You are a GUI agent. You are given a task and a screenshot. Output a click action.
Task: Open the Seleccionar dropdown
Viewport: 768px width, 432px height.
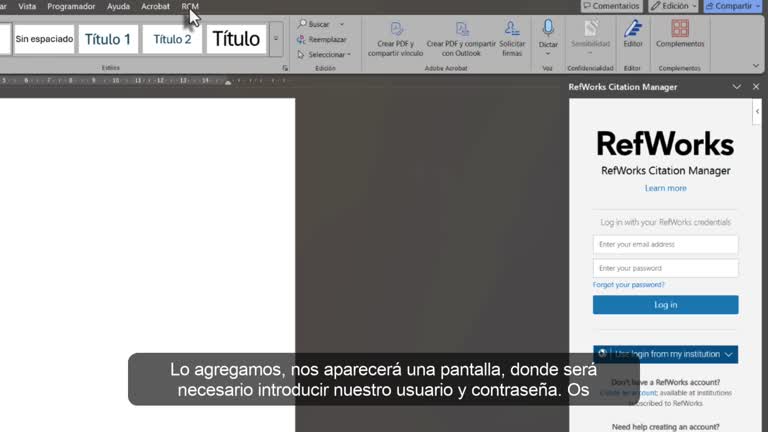(x=324, y=54)
